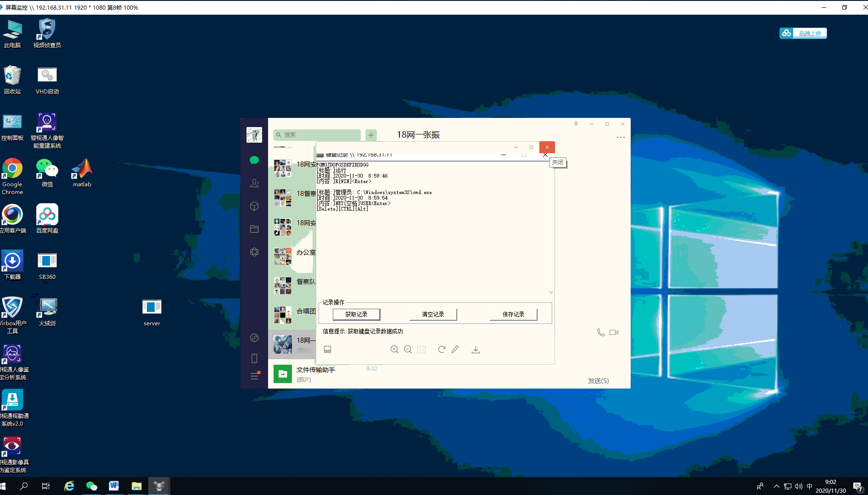Select the 下载器 desktop icon
Image resolution: width=868 pixels, height=495 pixels.
click(x=12, y=265)
